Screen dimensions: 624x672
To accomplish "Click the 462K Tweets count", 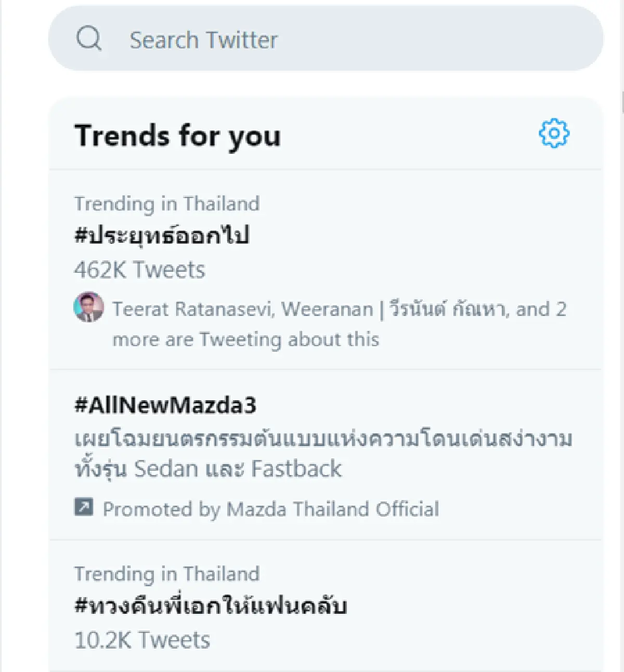I will click(139, 269).
